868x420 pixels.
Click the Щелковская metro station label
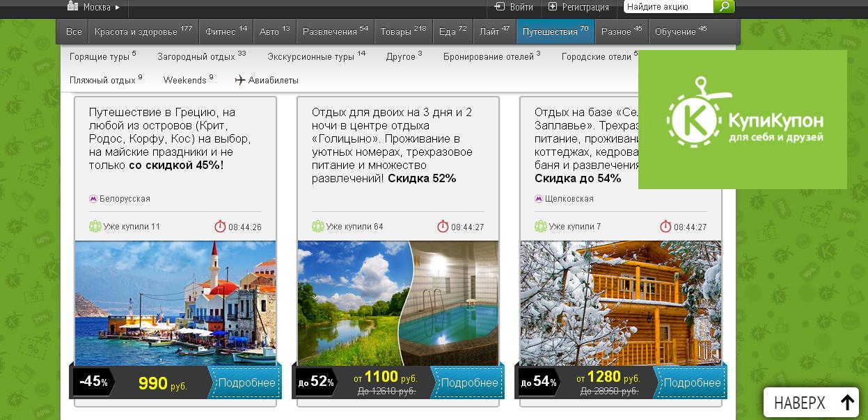[x=569, y=199]
